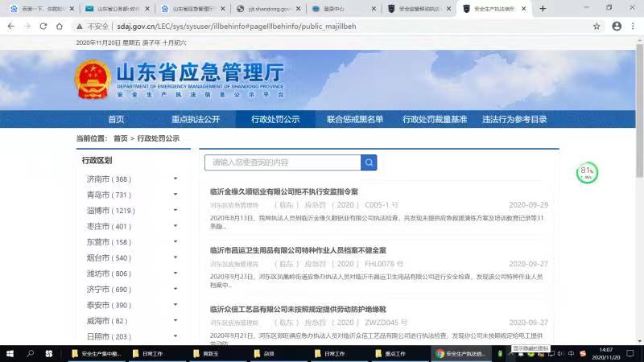Open 联合惩戒黑名单 navigation item

(x=355, y=119)
